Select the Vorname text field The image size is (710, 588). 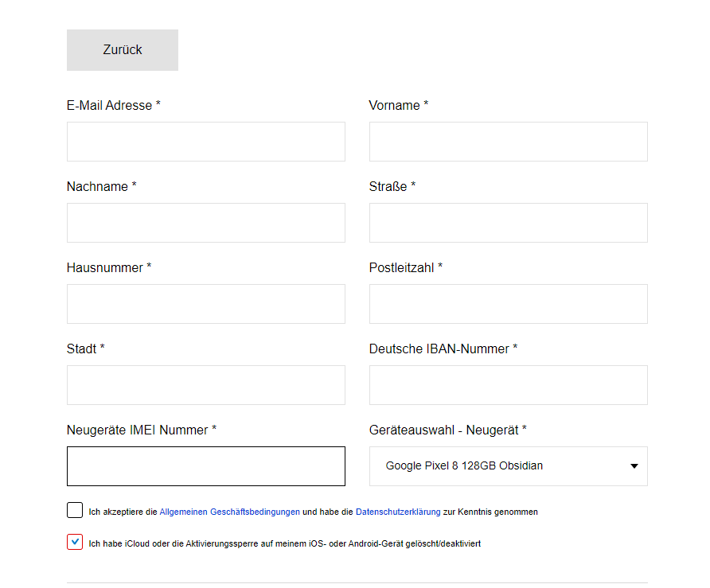coord(508,141)
